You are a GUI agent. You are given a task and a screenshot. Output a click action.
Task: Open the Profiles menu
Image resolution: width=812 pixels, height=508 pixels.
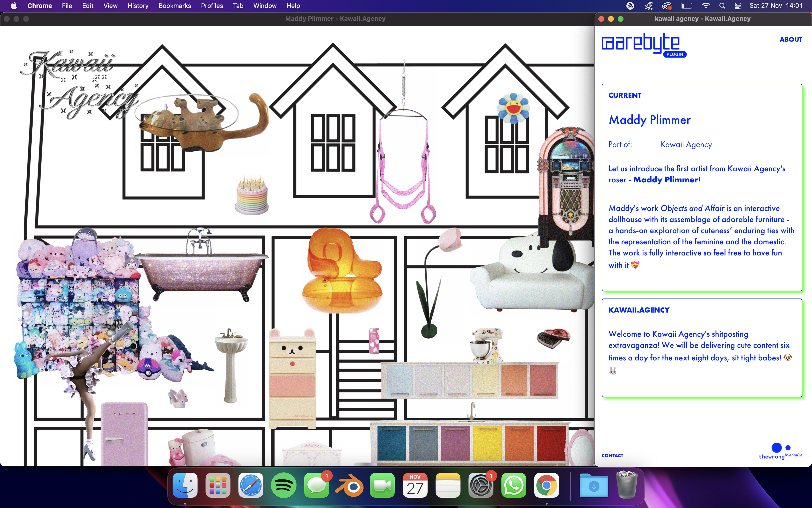pos(212,6)
